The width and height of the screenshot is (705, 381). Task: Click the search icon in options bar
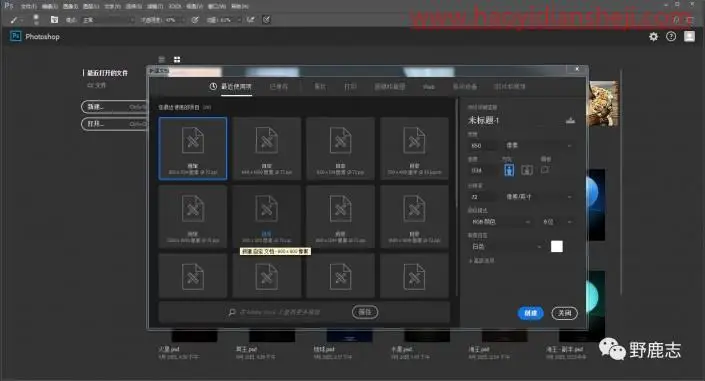(676, 20)
